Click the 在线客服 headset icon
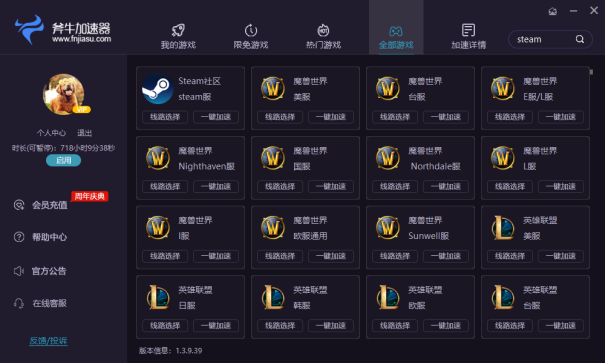605x363 pixels. pyautogui.click(x=19, y=304)
